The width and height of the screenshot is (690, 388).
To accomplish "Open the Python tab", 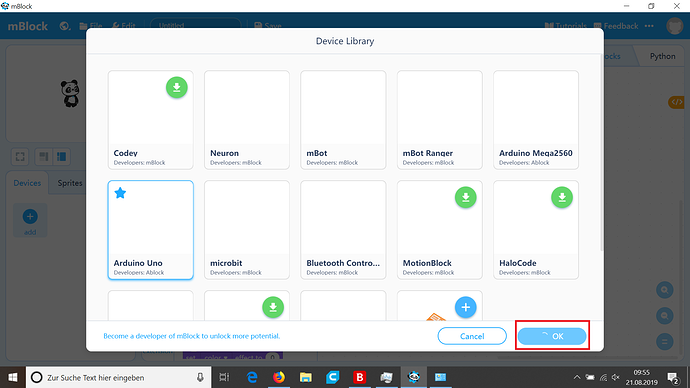I will click(x=662, y=56).
